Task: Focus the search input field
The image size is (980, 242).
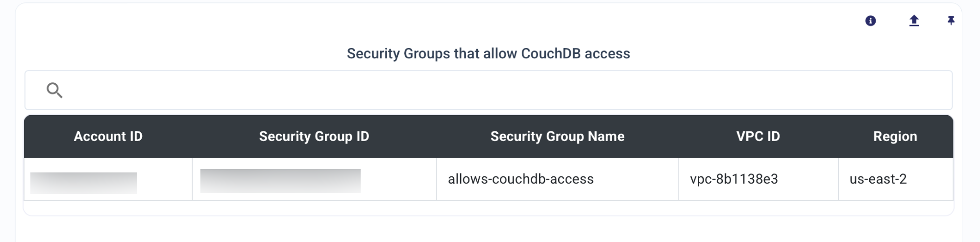Action: [x=489, y=90]
